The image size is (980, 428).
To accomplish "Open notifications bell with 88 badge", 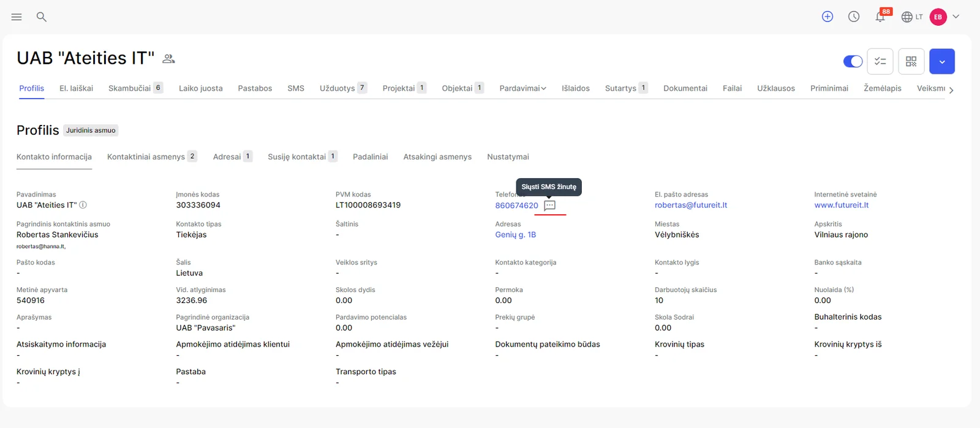I will click(880, 17).
